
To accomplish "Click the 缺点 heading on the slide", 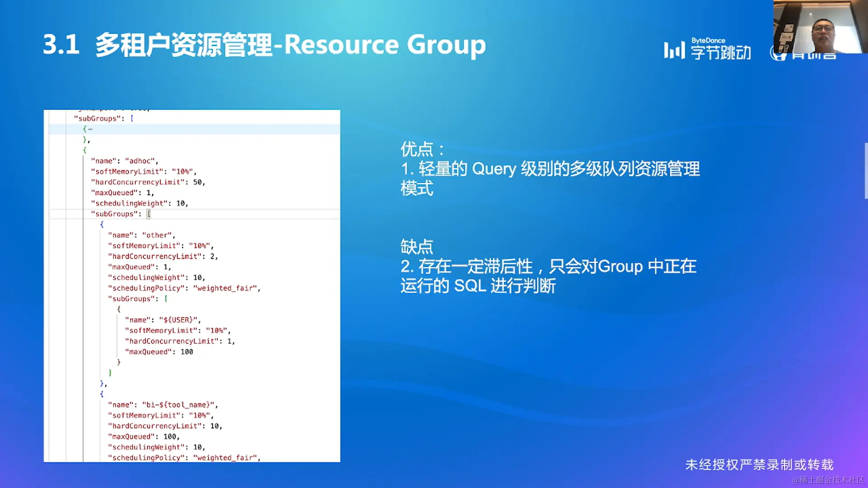I will 416,247.
